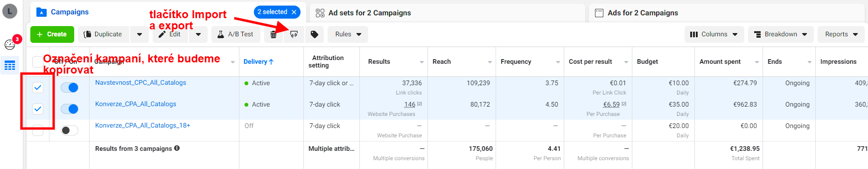The image size is (868, 169).
Task: Open the Breakdown dropdown
Action: [781, 34]
